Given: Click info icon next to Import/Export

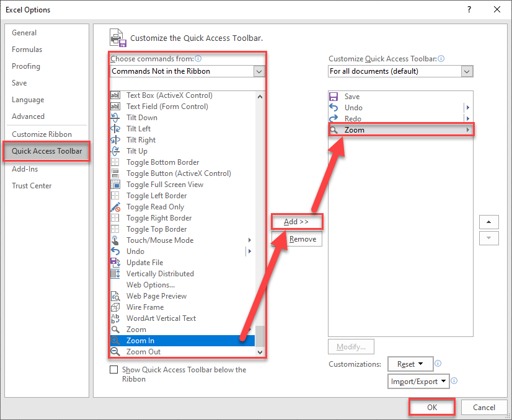Looking at the screenshot, I should (x=454, y=381).
